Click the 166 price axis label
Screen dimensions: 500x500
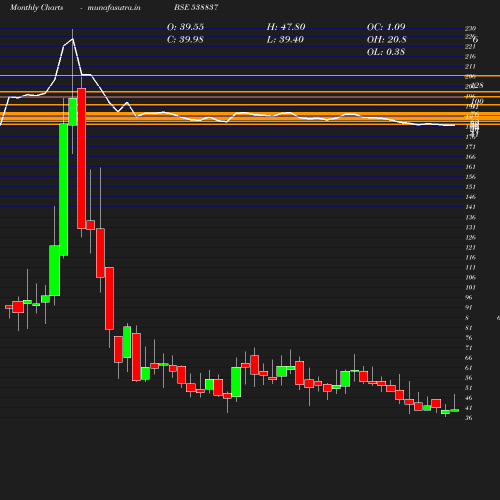[470, 157]
